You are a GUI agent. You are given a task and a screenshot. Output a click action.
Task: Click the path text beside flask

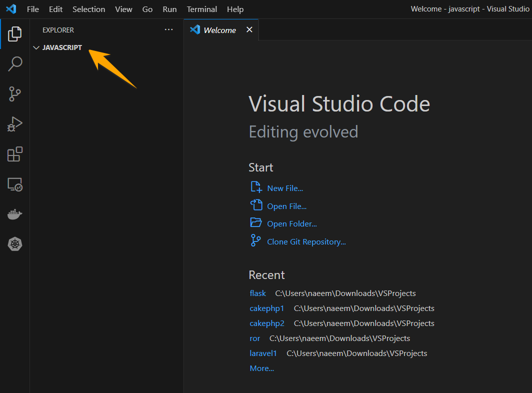[x=345, y=293]
